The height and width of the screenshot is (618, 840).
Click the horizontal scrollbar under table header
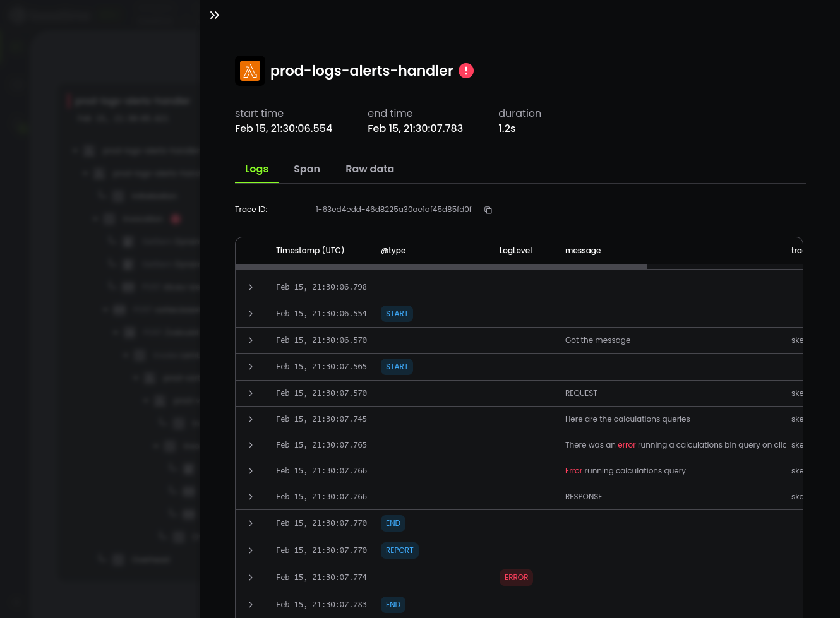point(441,267)
